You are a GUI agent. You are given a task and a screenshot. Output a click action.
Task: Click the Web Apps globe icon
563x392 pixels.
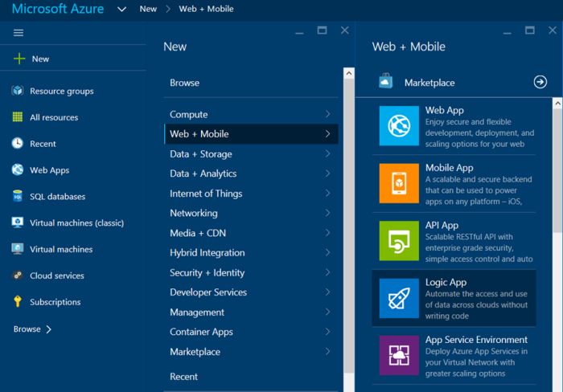17,169
